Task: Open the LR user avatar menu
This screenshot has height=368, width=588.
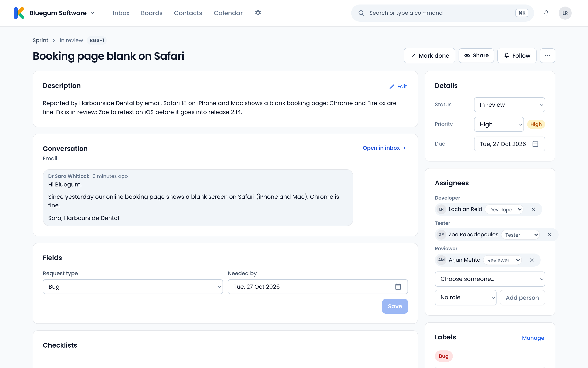Action: (565, 13)
